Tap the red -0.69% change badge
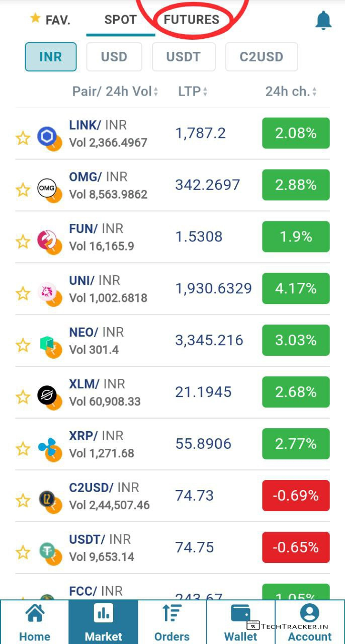 click(296, 496)
